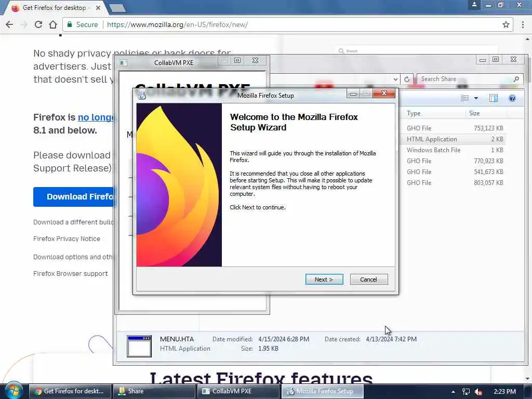
Task: Click the Date created value in details pane
Action: click(x=391, y=339)
